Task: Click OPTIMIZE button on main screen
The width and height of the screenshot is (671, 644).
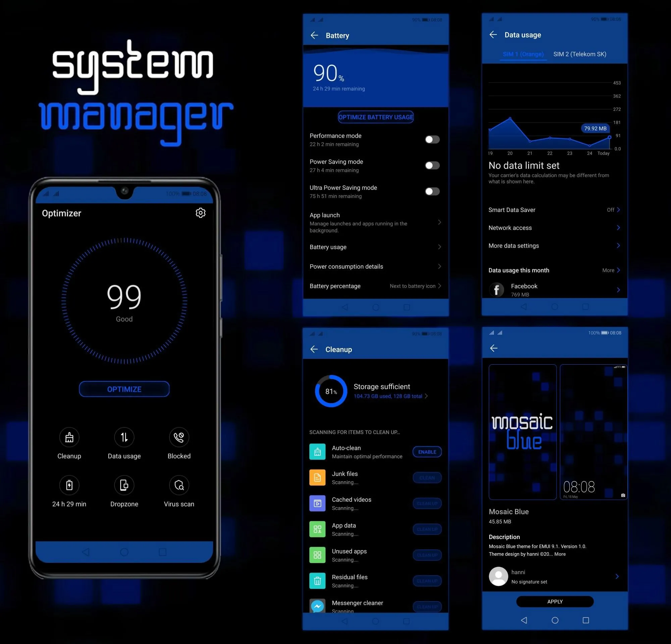Action: (123, 389)
